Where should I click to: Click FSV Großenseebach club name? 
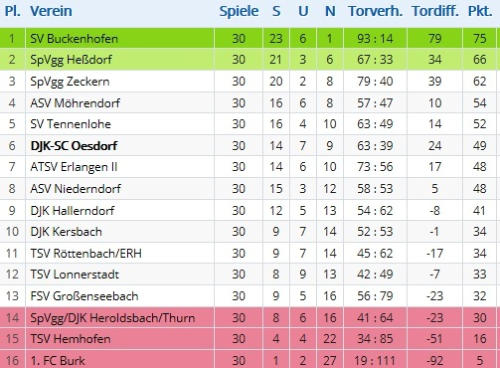(84, 296)
